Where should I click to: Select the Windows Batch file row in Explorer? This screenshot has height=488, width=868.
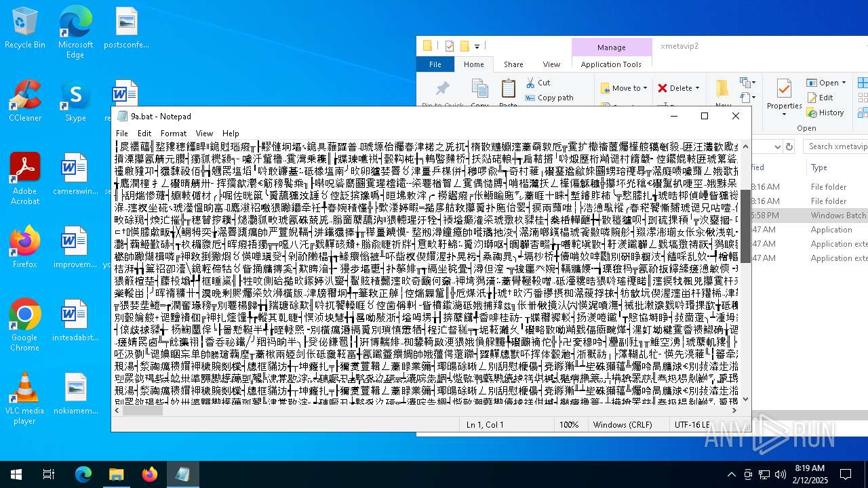pos(810,215)
